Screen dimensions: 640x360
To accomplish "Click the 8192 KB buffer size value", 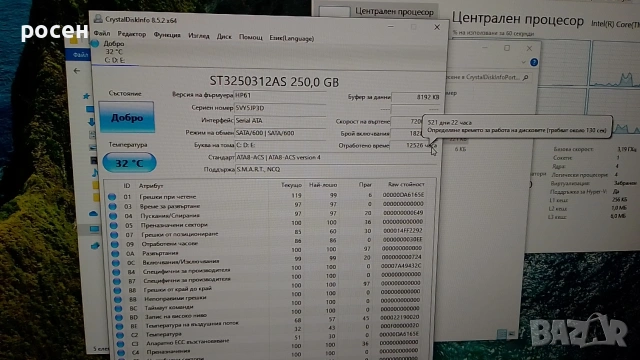I will click(416, 97).
